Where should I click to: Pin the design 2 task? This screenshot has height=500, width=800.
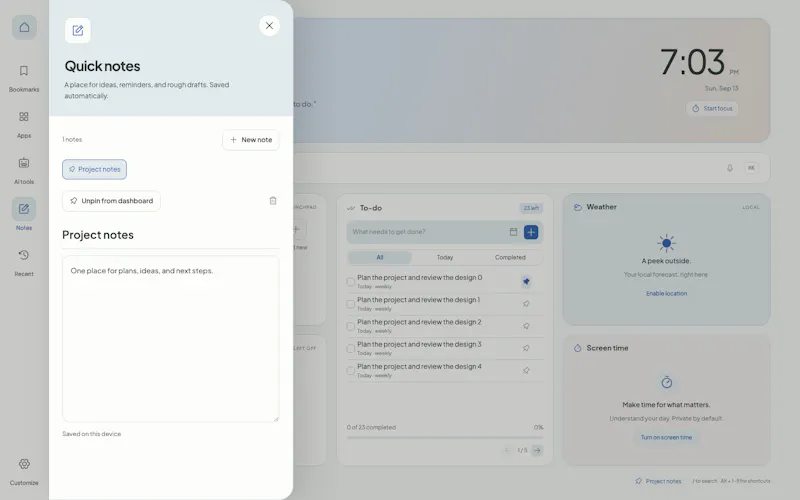pos(526,326)
